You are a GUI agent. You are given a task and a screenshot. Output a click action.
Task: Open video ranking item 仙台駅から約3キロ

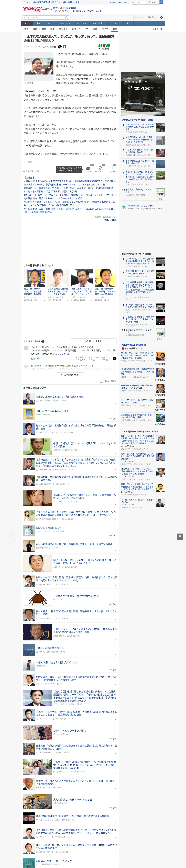click(140, 261)
